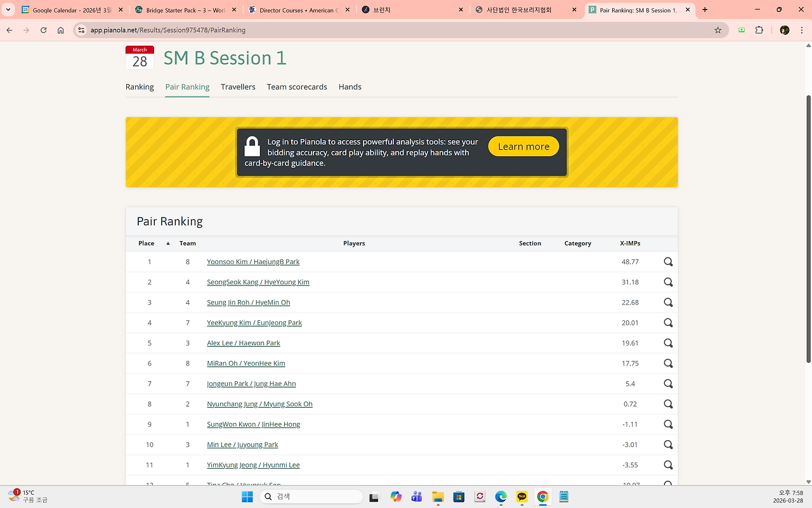Screen dimensions: 812x508
Task: Open YeeKyung Kim / EunJeong Park link
Action: tap(254, 323)
